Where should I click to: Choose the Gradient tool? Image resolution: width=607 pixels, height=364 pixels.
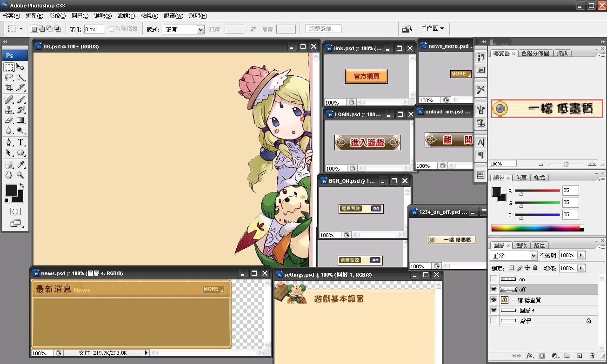[x=20, y=121]
